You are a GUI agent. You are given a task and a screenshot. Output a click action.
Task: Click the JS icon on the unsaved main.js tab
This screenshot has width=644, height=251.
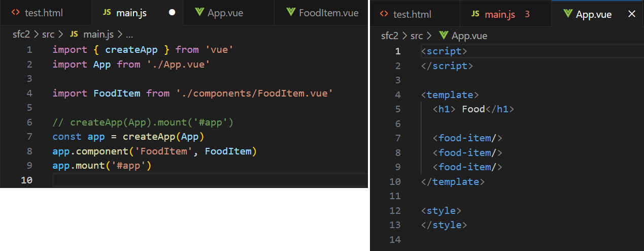pyautogui.click(x=107, y=13)
